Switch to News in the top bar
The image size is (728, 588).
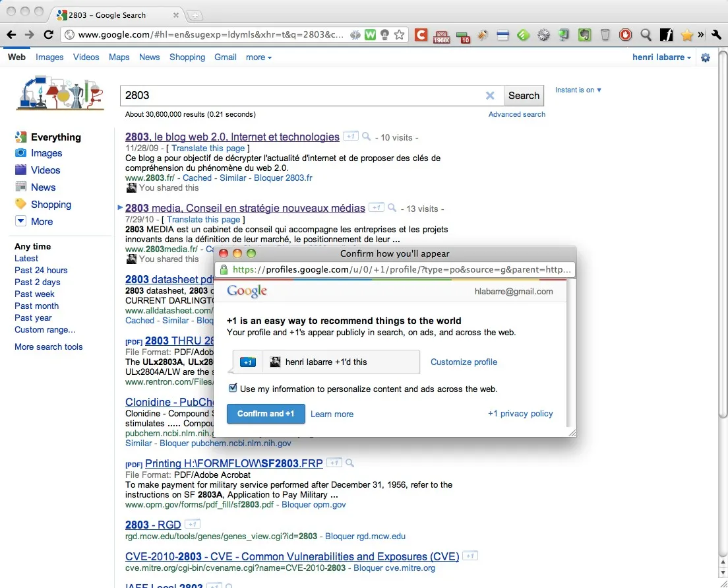[149, 57]
